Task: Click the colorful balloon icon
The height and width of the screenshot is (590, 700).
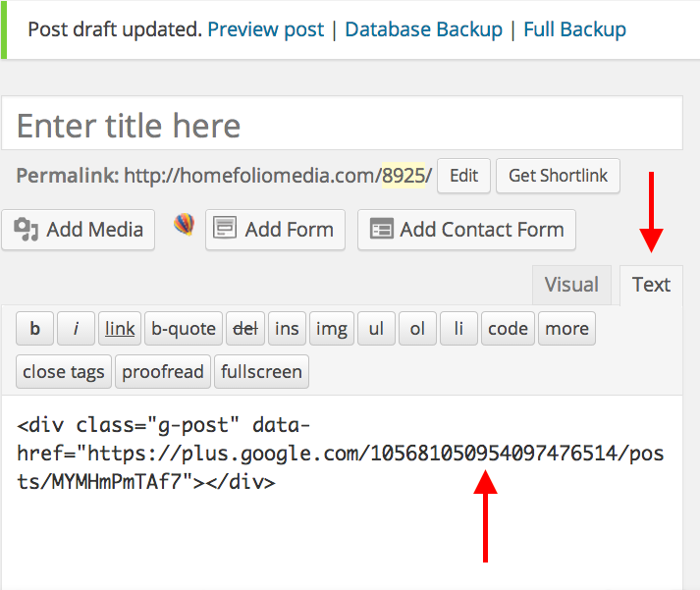Action: (184, 224)
